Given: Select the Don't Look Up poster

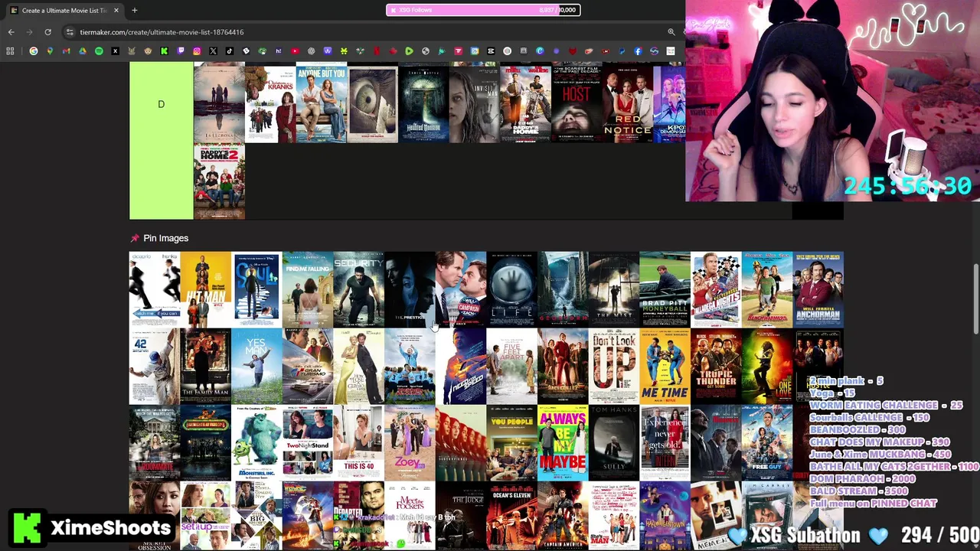Looking at the screenshot, I should point(613,366).
